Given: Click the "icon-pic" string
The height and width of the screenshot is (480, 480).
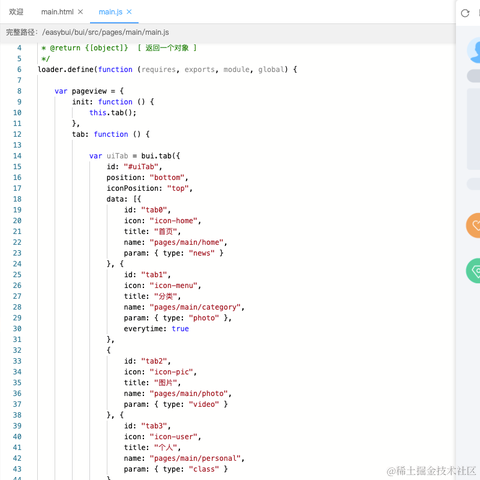Looking at the screenshot, I should point(171,372).
